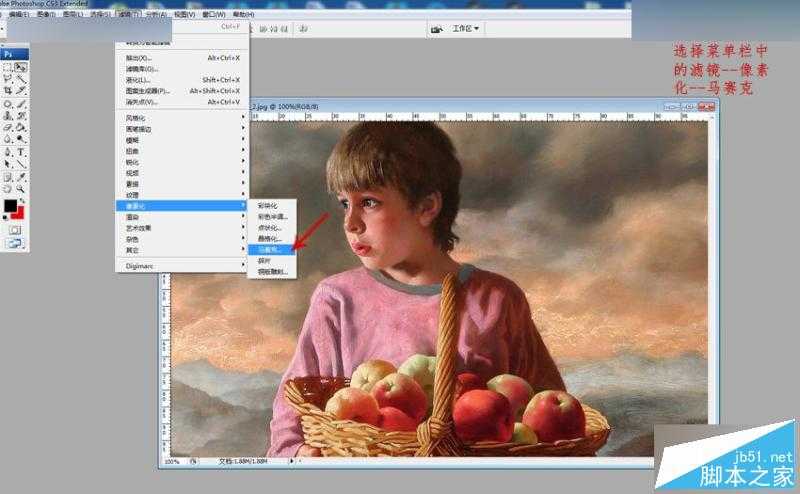Viewport: 800px width, 494px height.
Task: Expand the 画笔描边 filter submenu
Action: click(182, 129)
